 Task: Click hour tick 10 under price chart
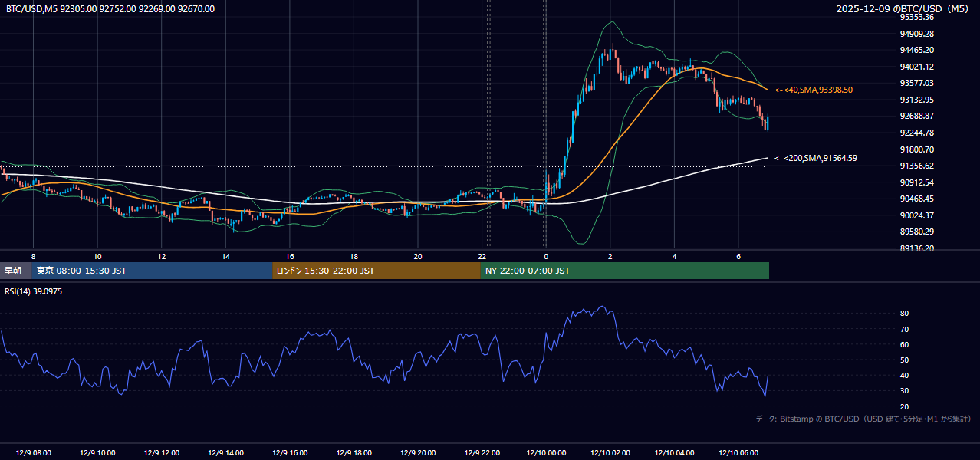[97, 256]
